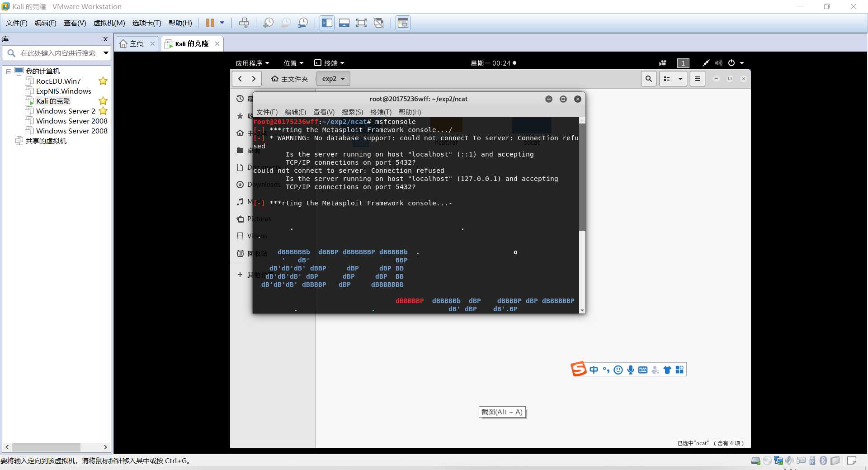Toggle favorite star for RocEDU.Win7

click(103, 81)
